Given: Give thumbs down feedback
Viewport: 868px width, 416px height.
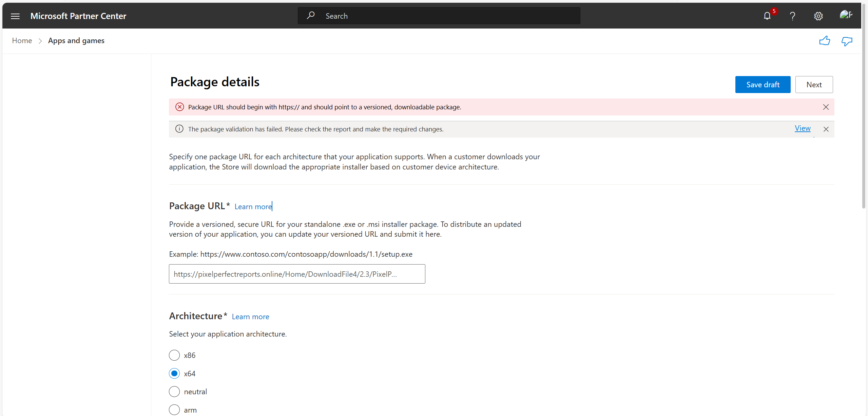Looking at the screenshot, I should [847, 41].
